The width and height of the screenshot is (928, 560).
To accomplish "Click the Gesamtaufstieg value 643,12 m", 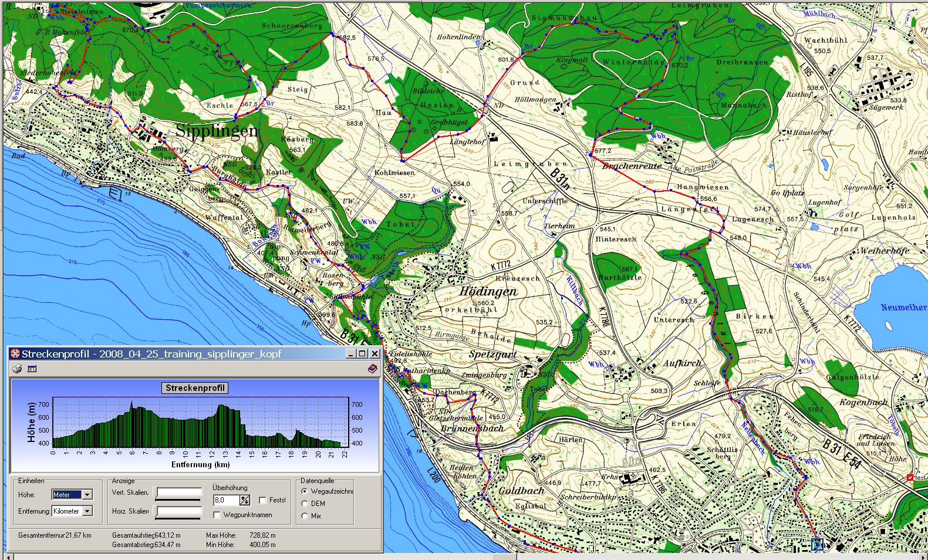I will (168, 535).
